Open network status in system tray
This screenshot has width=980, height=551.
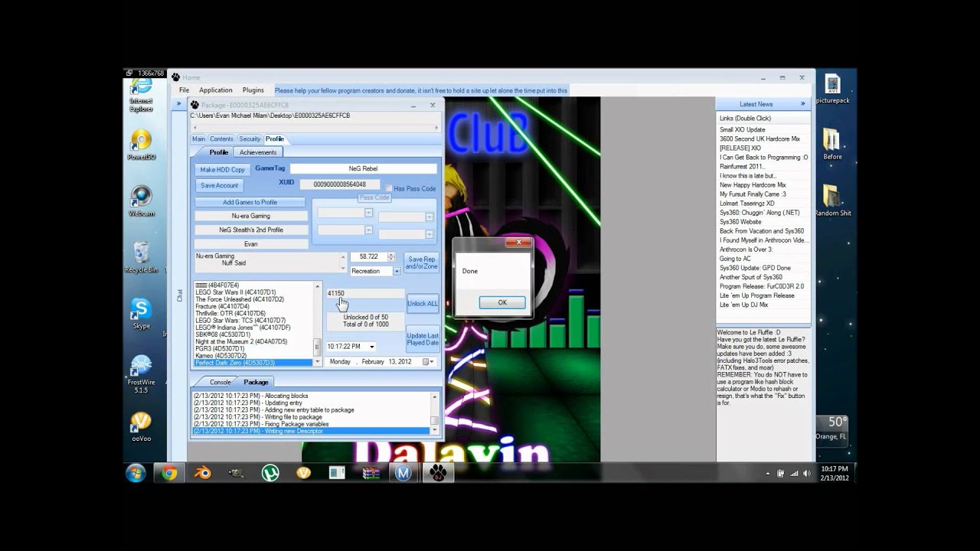(x=793, y=474)
